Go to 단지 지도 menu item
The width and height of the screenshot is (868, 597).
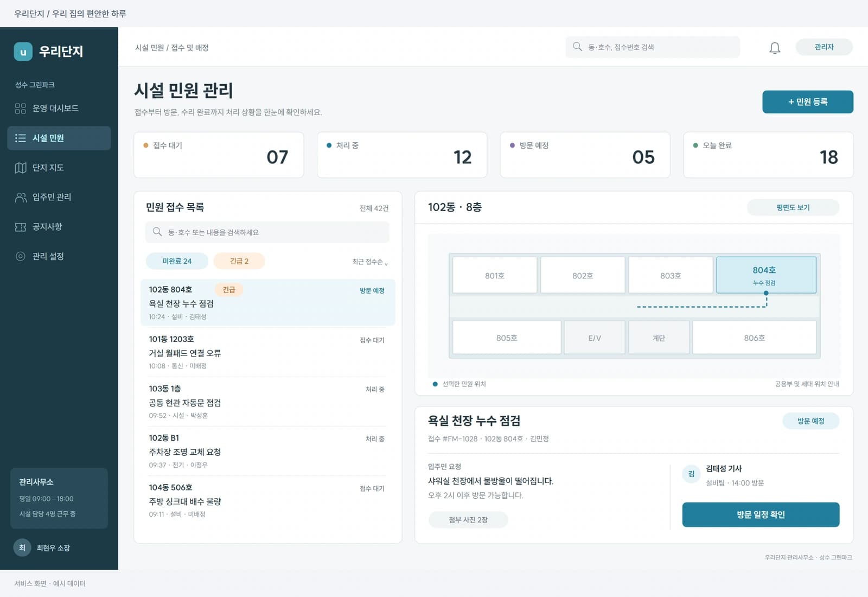[59, 168]
